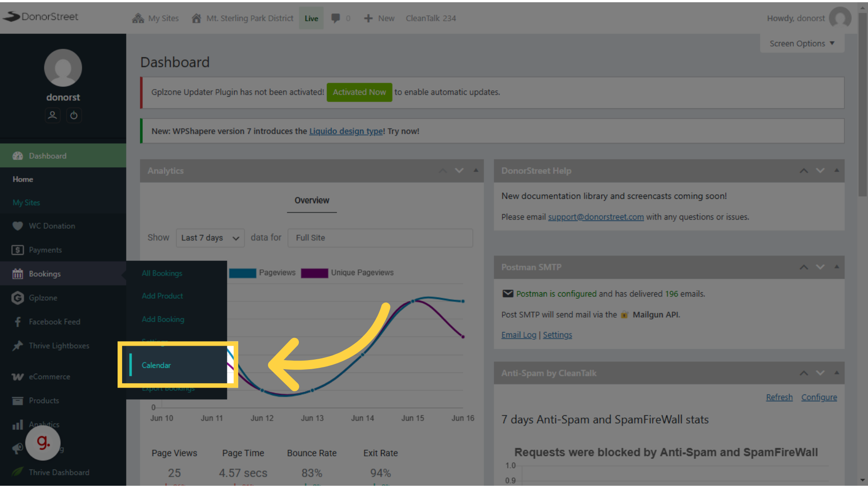Open Screen Options dropdown
The width and height of the screenshot is (868, 488).
pos(802,43)
